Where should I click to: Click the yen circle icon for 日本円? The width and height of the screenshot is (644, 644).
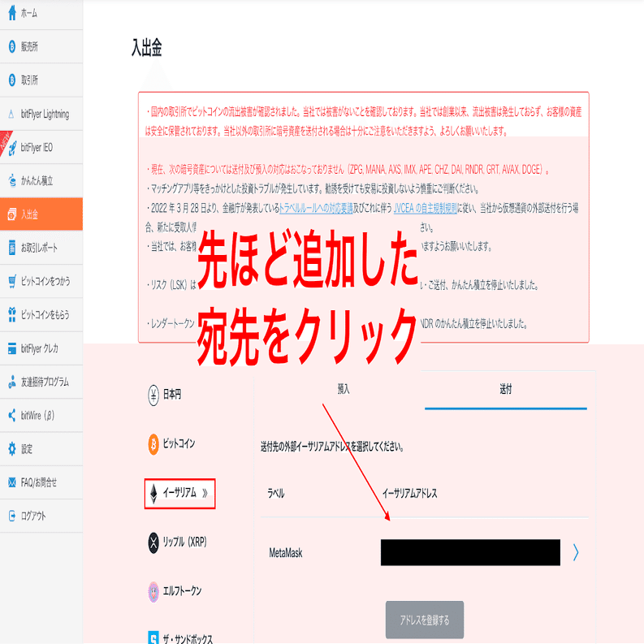tap(153, 395)
